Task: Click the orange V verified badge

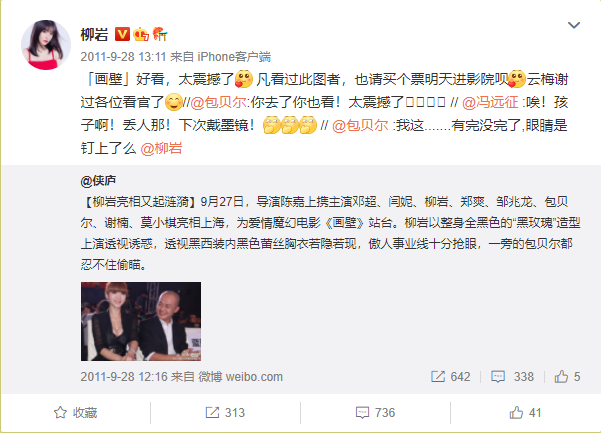Action: coord(122,34)
